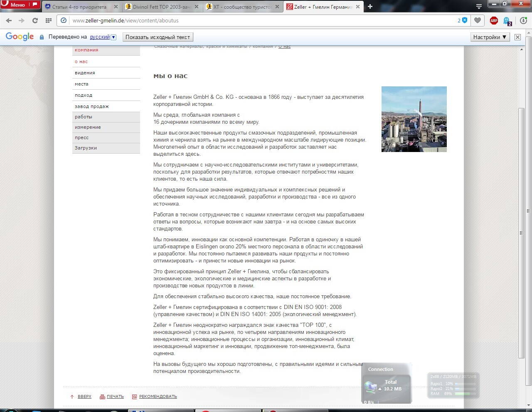
Task: Click the factory photo thumbnail
Action: click(414, 119)
